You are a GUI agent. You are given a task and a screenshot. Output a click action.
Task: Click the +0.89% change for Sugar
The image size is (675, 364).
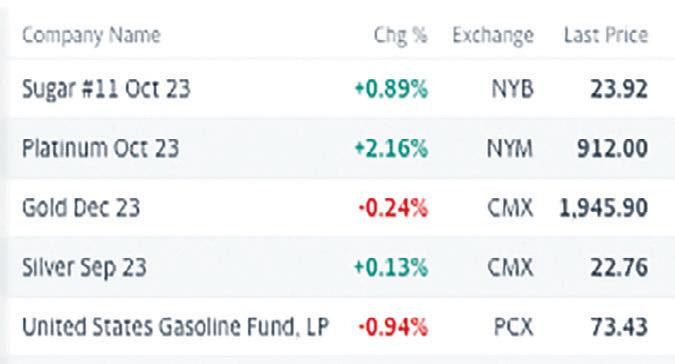tap(391, 89)
